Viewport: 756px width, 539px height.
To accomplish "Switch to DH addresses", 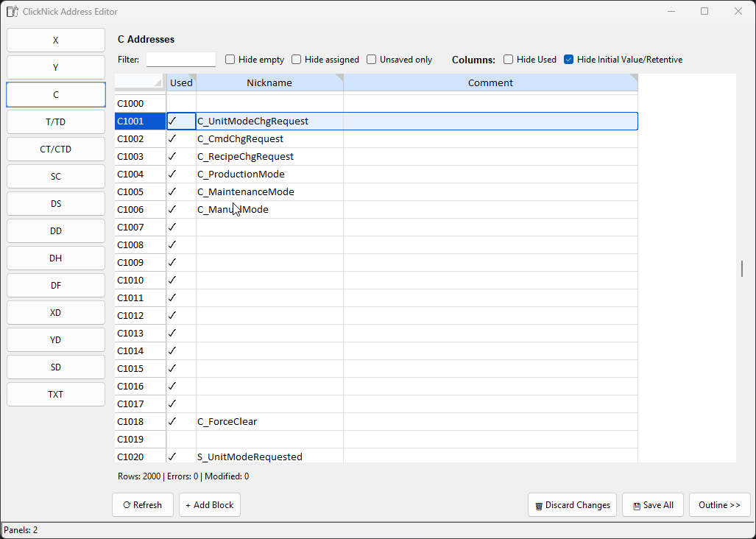I will pos(56,258).
